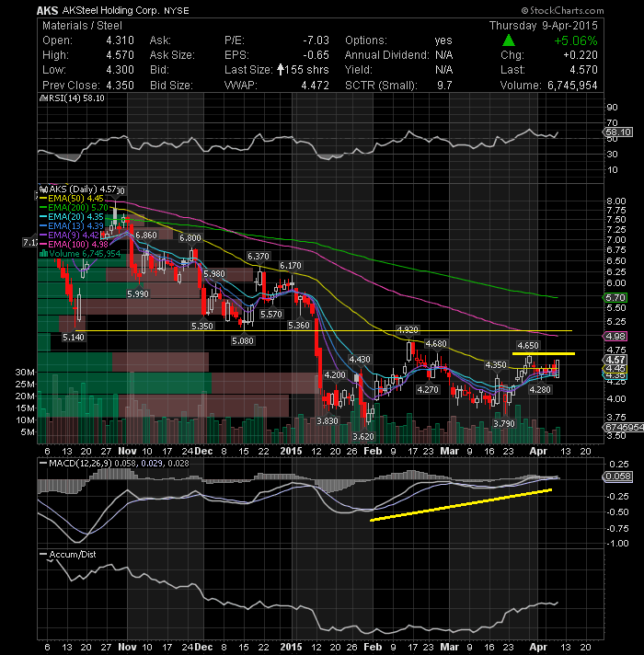The width and height of the screenshot is (644, 655).
Task: Click the Low value 4.300
Action: pos(120,69)
